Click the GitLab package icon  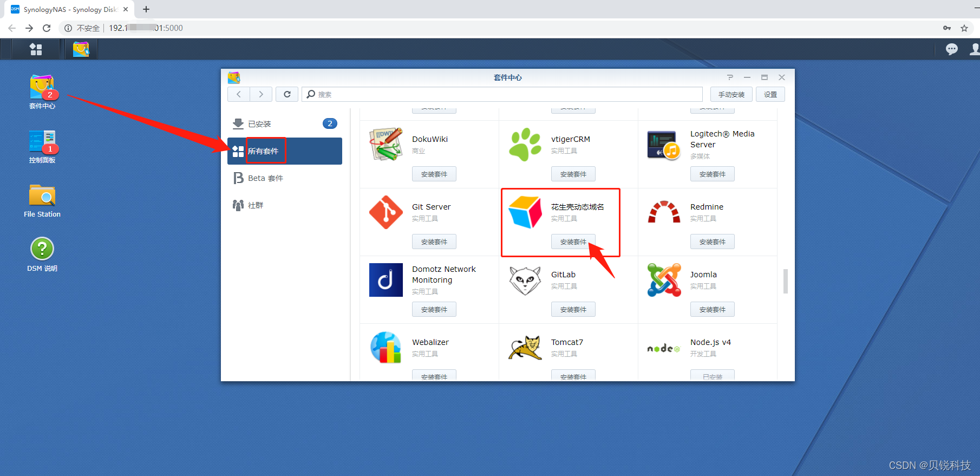click(x=525, y=280)
